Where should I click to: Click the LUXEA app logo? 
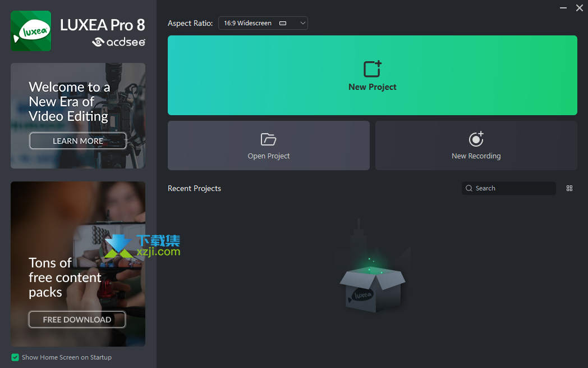point(31,31)
